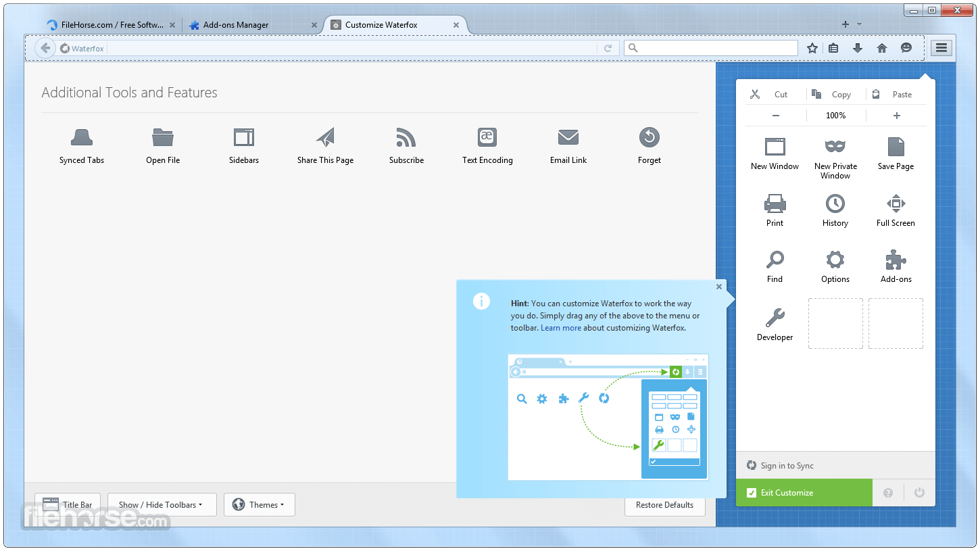Click Copy in the menu panel

[x=835, y=95]
